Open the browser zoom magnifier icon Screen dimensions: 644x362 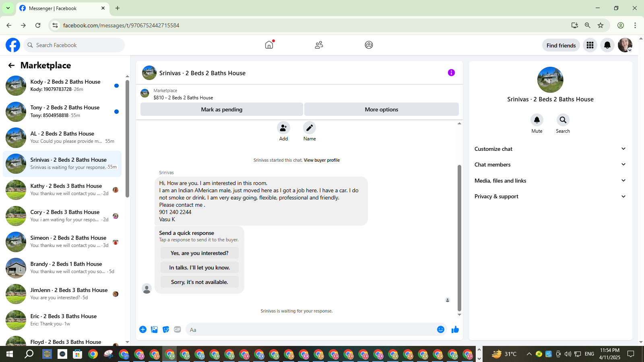pyautogui.click(x=588, y=25)
